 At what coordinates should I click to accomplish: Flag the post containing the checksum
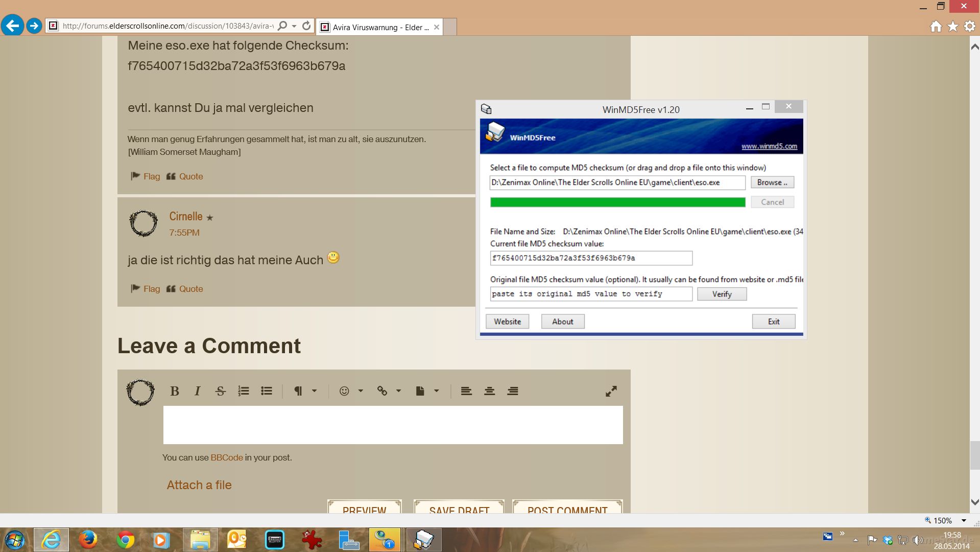tap(146, 176)
